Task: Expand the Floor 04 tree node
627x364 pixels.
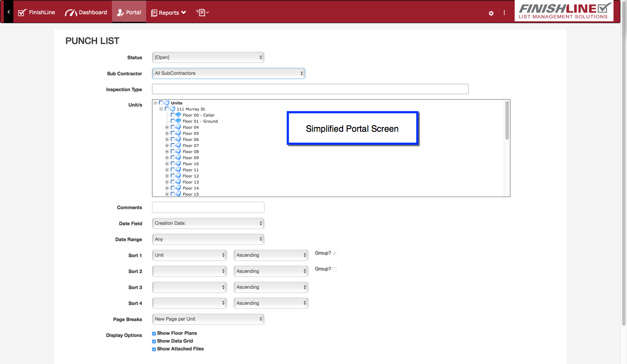Action: (167, 127)
